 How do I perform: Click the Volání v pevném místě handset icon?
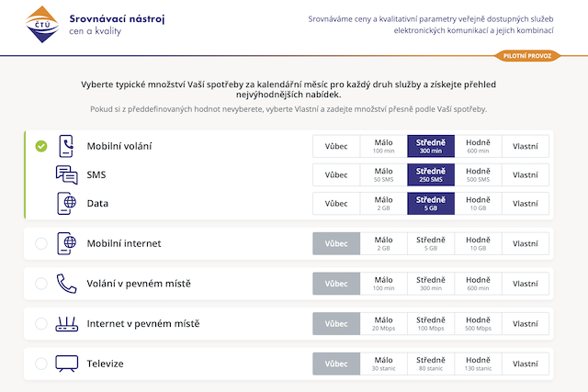[66, 284]
